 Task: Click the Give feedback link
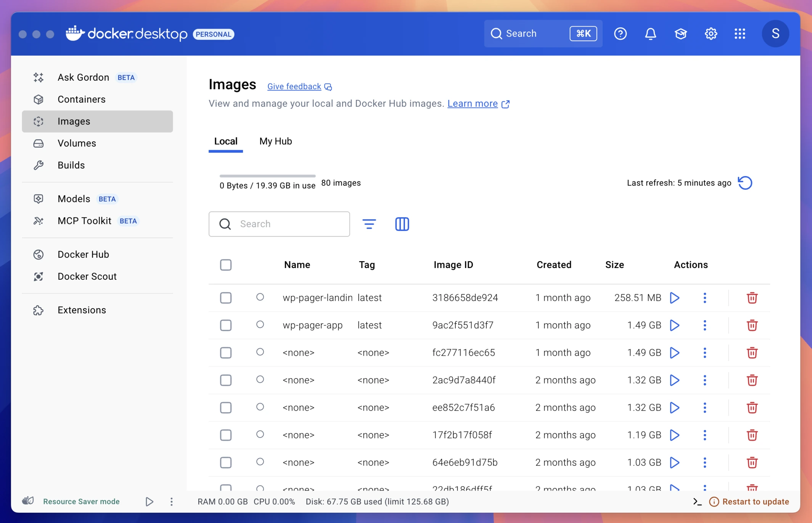coord(294,86)
